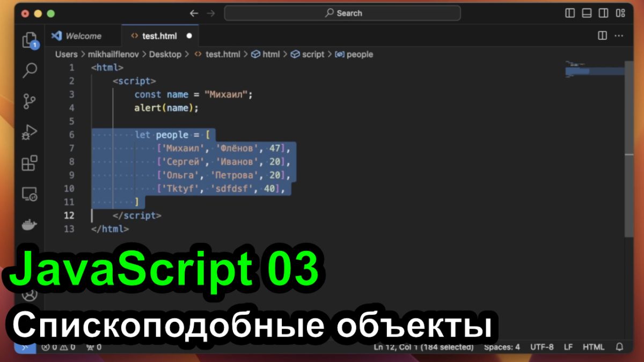The image size is (644, 362).
Task: Change the end-of-line sequence via LF
Action: (x=568, y=347)
